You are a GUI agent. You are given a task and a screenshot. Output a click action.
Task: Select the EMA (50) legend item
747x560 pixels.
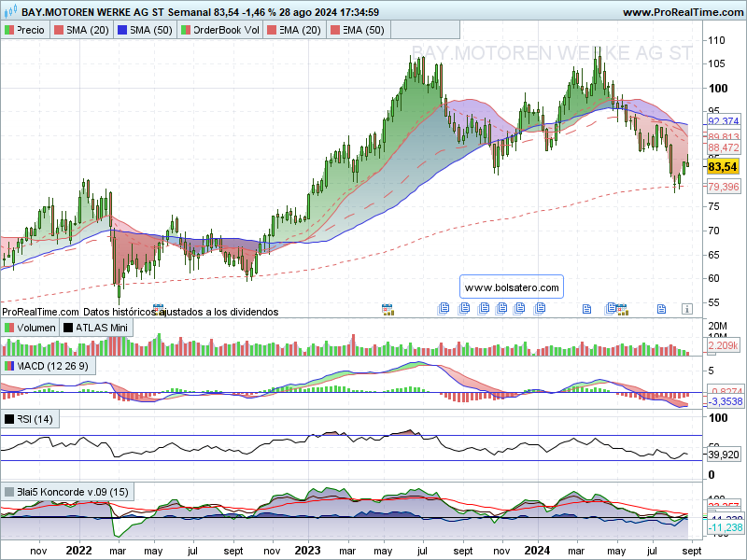tap(358, 30)
